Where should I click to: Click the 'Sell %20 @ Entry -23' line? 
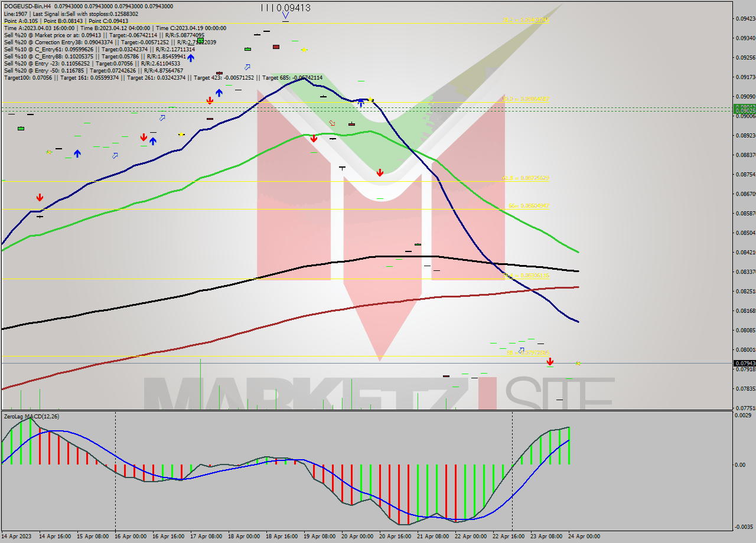[92, 63]
